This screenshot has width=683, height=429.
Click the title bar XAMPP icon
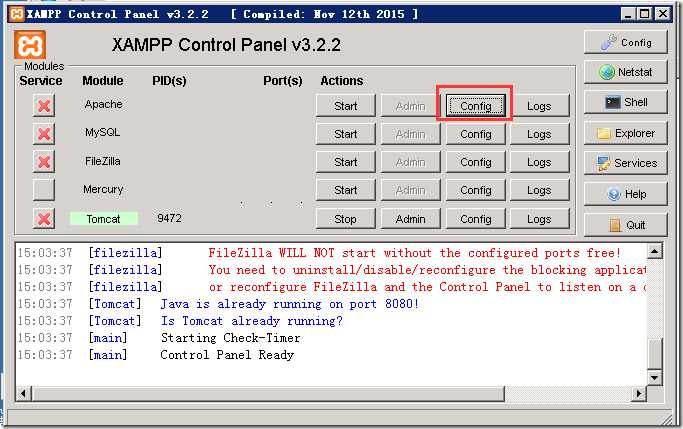coord(17,14)
